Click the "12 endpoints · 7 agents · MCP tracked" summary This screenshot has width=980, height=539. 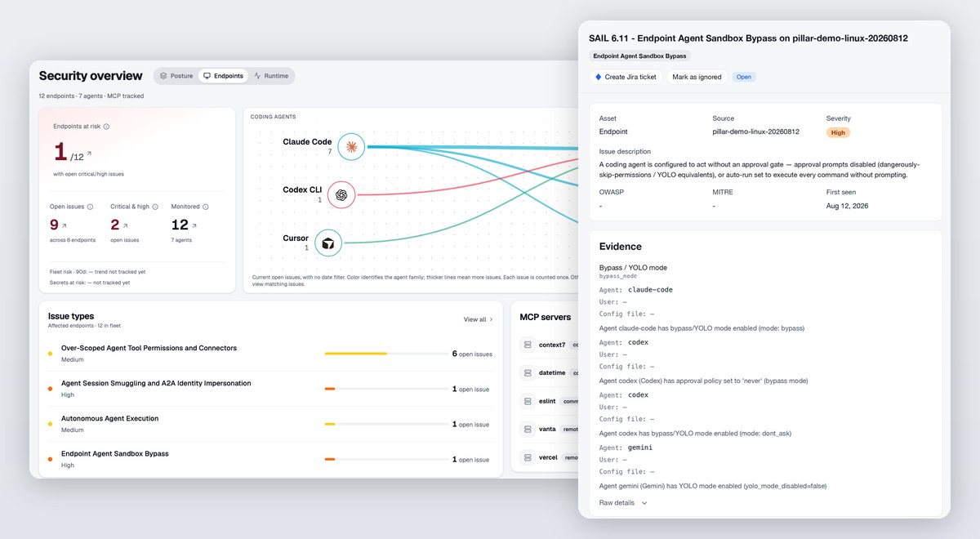click(x=91, y=96)
